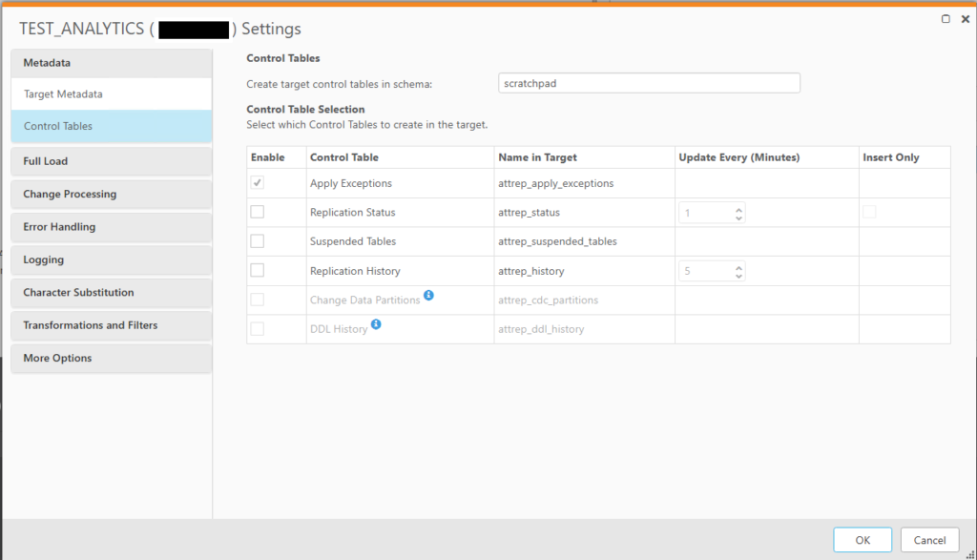Open the Logging settings section

click(x=111, y=259)
